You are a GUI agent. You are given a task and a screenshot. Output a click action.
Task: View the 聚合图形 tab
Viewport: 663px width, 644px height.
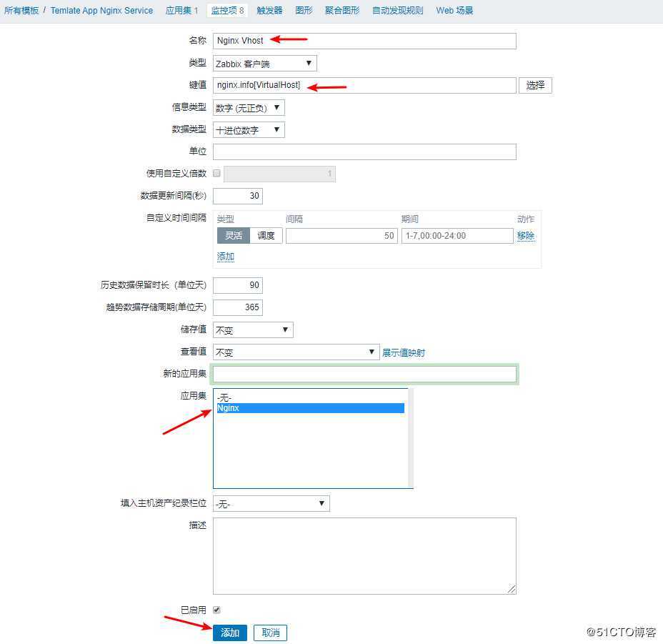click(342, 10)
